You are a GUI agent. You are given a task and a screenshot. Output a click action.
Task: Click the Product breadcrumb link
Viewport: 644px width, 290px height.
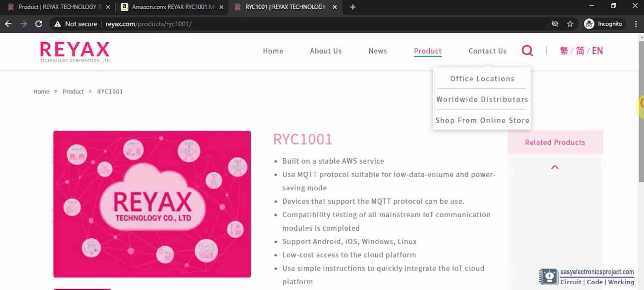(x=73, y=92)
